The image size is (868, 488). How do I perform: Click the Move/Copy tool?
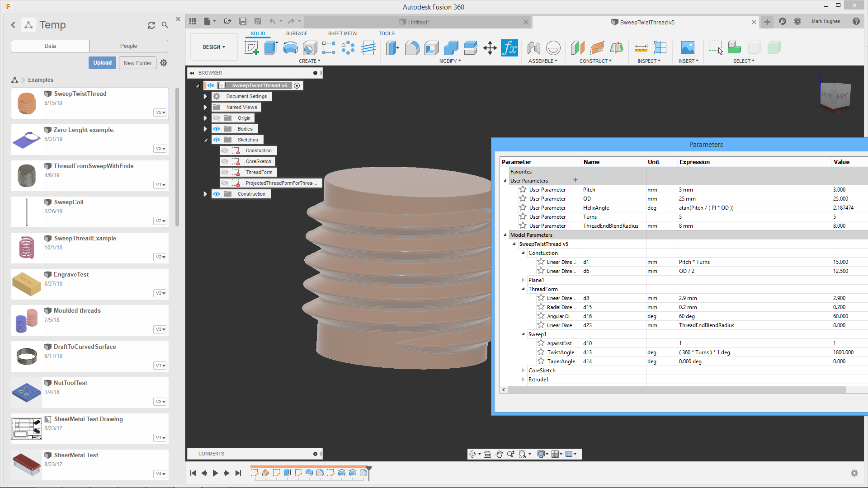click(490, 47)
